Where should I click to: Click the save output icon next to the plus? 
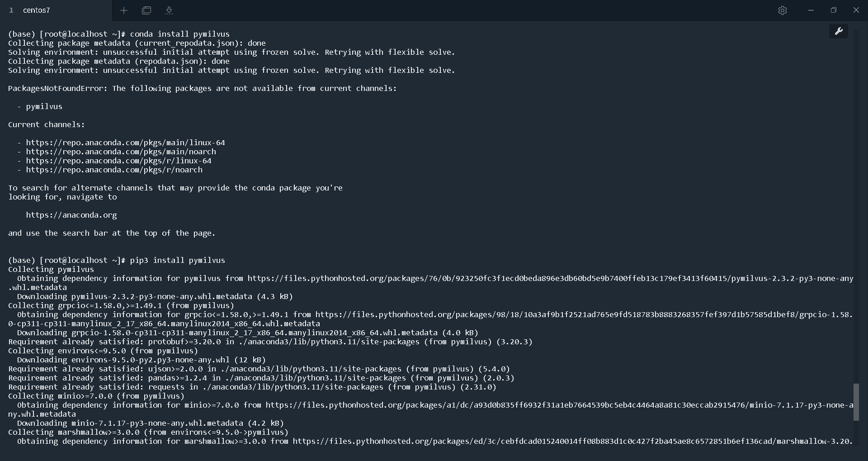(169, 10)
